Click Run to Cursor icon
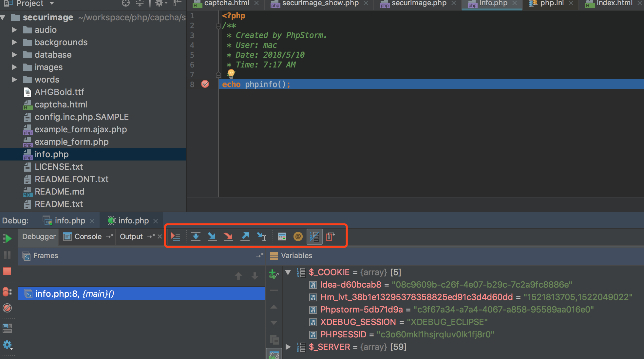Image resolution: width=644 pixels, height=359 pixels. coord(261,236)
